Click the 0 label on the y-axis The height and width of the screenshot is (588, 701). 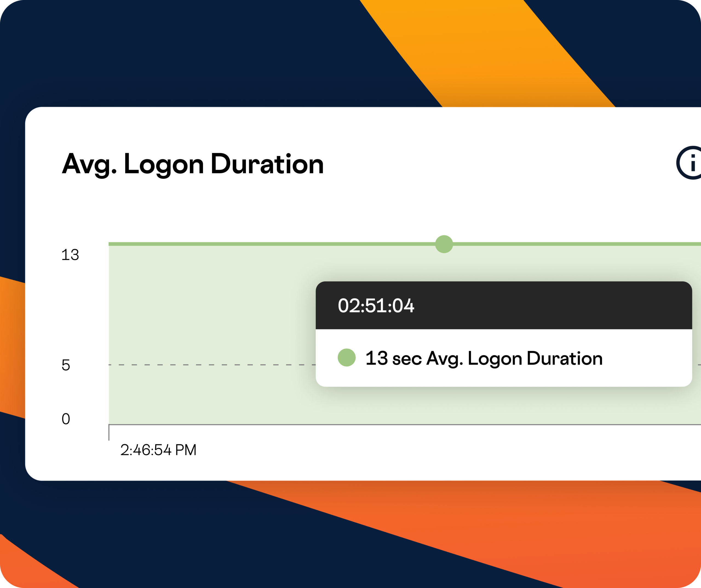click(x=66, y=419)
